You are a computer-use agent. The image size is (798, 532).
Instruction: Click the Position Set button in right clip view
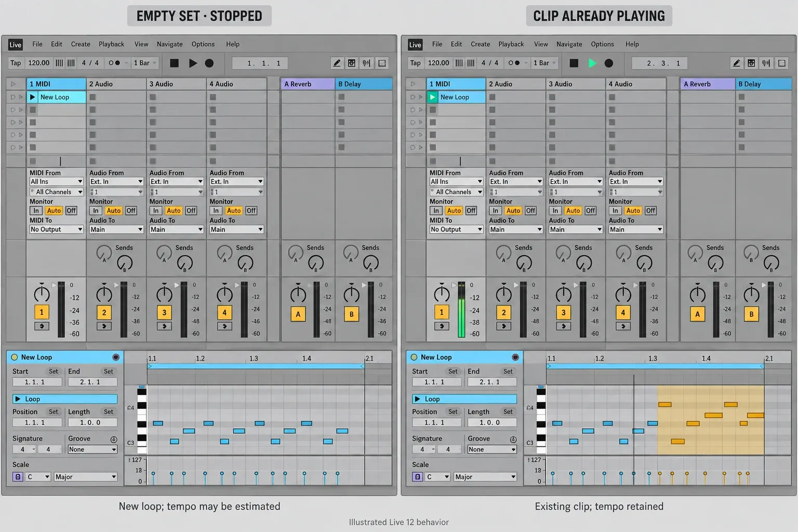453,412
